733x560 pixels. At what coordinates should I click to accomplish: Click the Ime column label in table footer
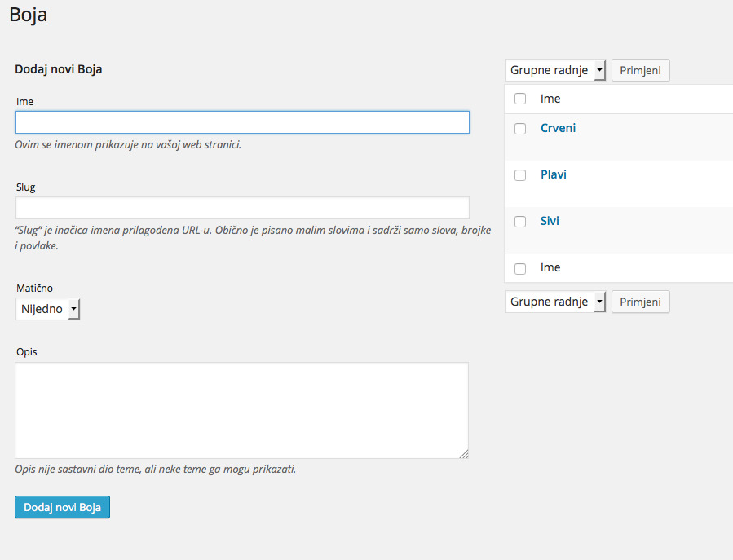[550, 267]
